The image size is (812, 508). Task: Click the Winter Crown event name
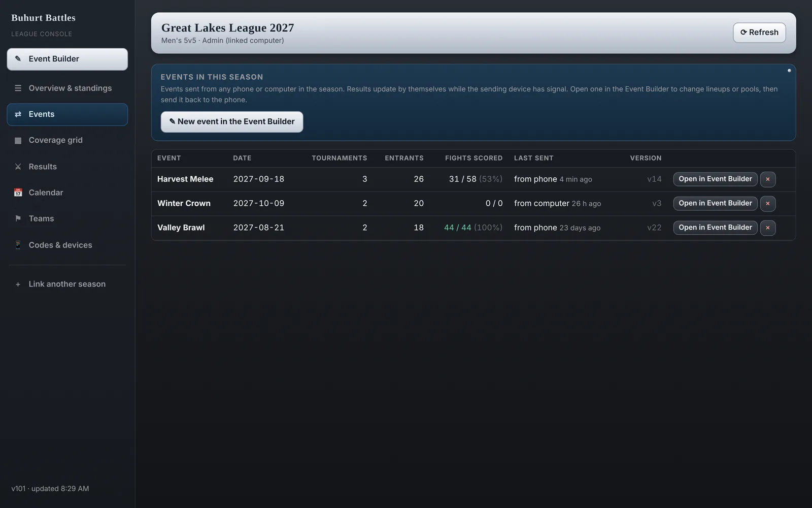pos(184,204)
